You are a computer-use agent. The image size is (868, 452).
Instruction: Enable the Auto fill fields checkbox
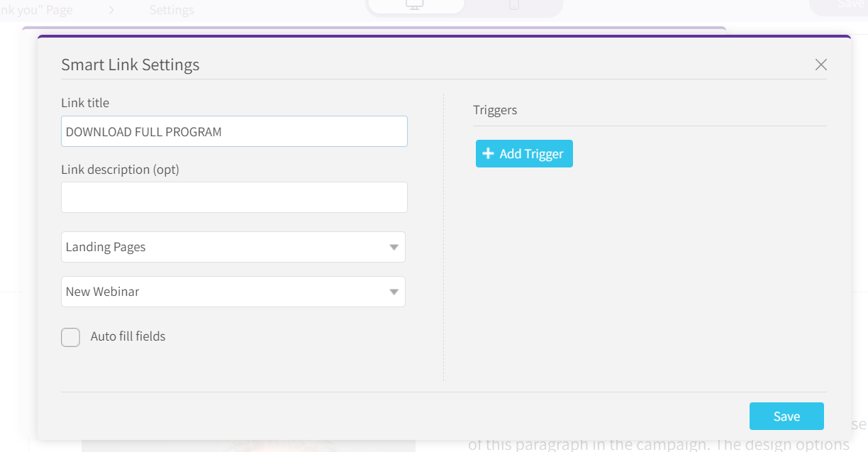(70, 337)
